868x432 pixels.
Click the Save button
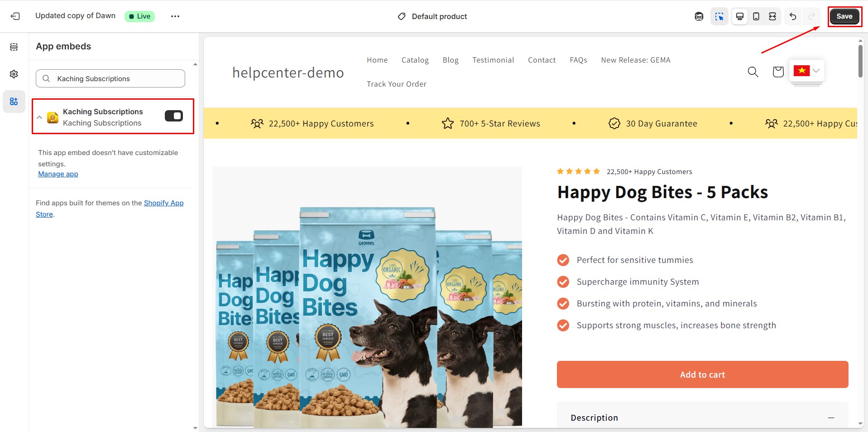click(x=844, y=16)
